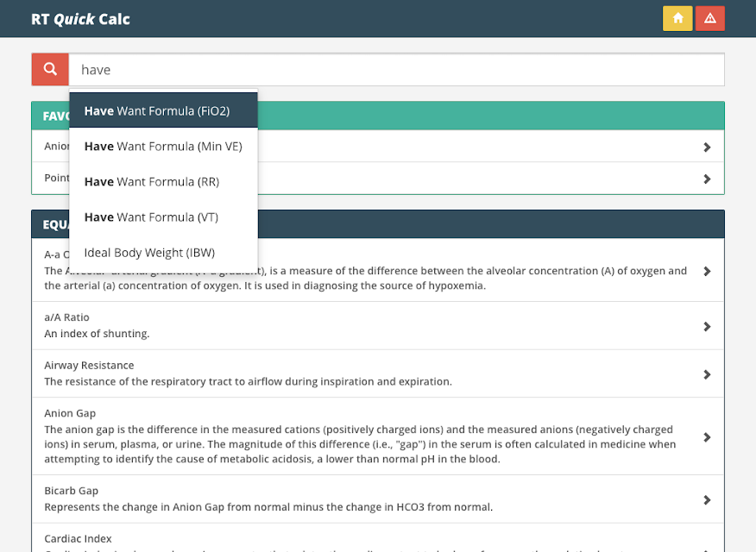Click the Bicarb Gap description text
This screenshot has height=552, width=756.
[x=268, y=507]
